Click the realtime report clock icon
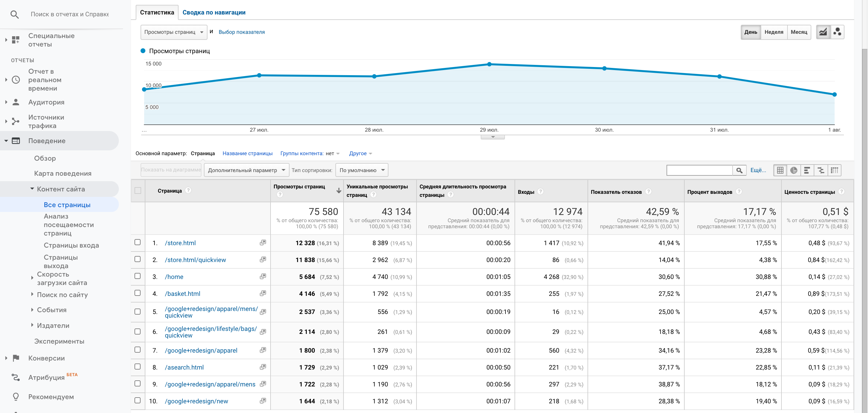 point(16,80)
